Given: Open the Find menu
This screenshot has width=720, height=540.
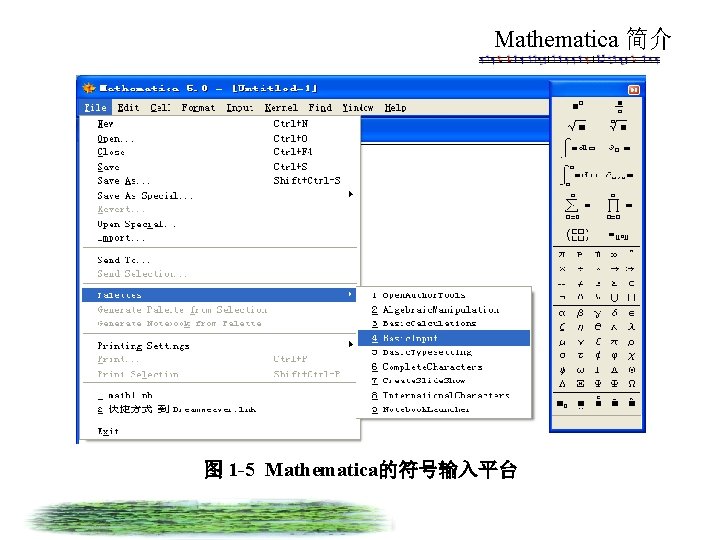Looking at the screenshot, I should tap(320, 107).
